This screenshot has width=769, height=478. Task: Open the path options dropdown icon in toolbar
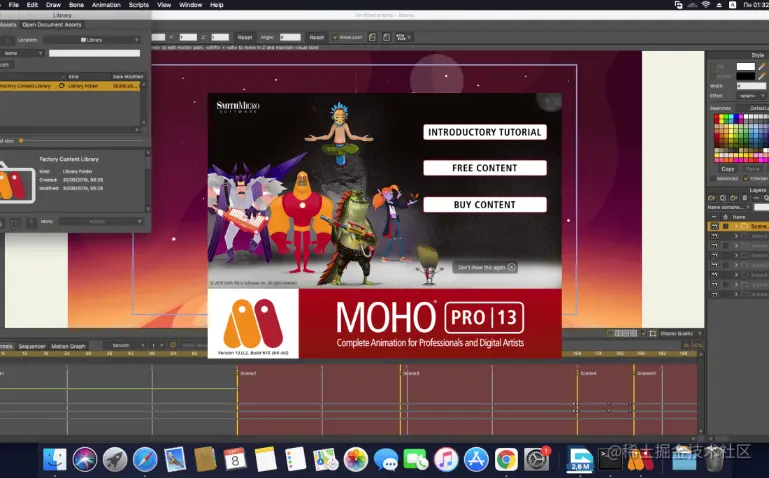[403, 37]
